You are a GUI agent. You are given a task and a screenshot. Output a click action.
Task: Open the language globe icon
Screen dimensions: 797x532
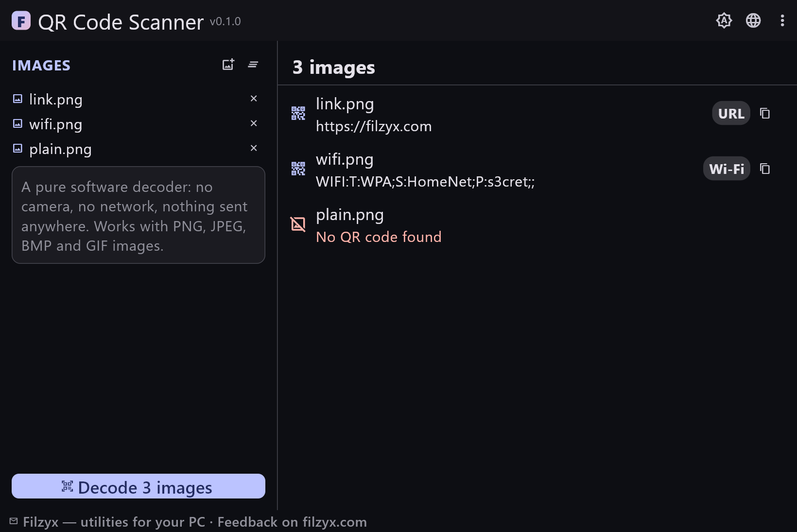point(753,20)
